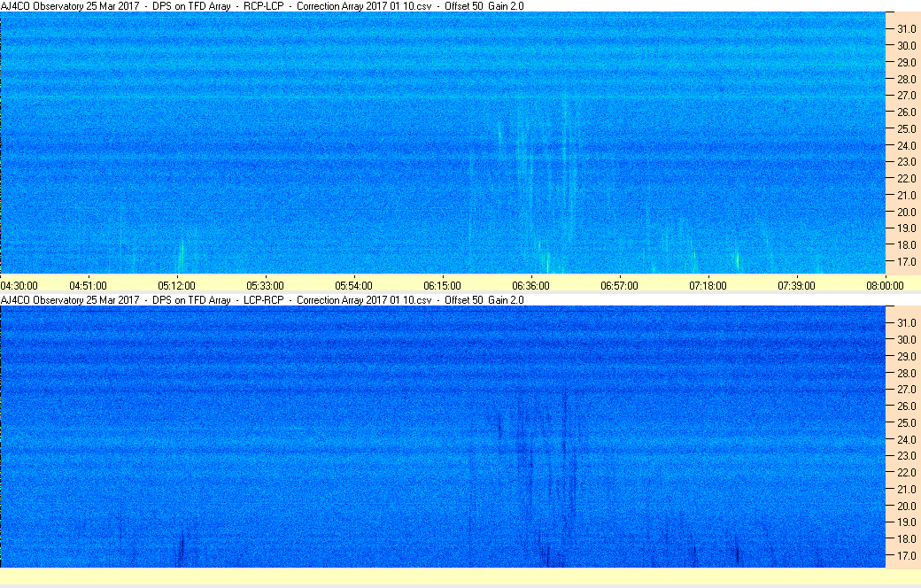Click the 08:00:00 time axis label
This screenshot has width=921, height=588.
pos(885,286)
